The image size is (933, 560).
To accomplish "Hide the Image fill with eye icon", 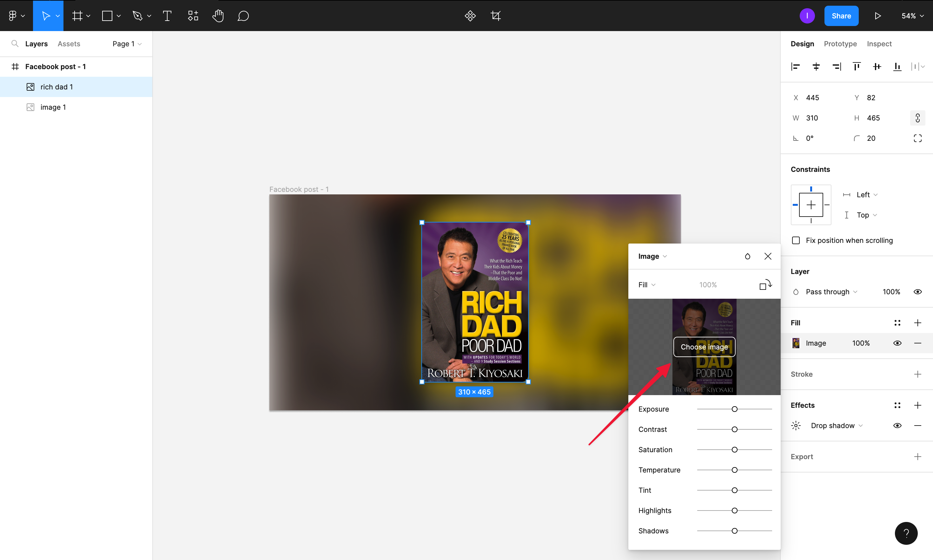I will point(897,343).
